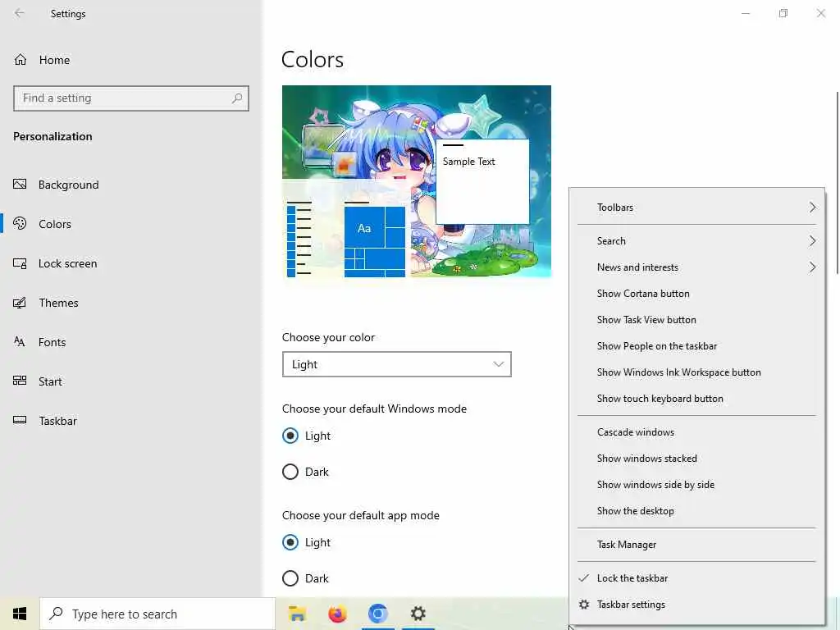This screenshot has height=630, width=840.
Task: Click the magnifier icon in Find a setting
Action: (237, 98)
